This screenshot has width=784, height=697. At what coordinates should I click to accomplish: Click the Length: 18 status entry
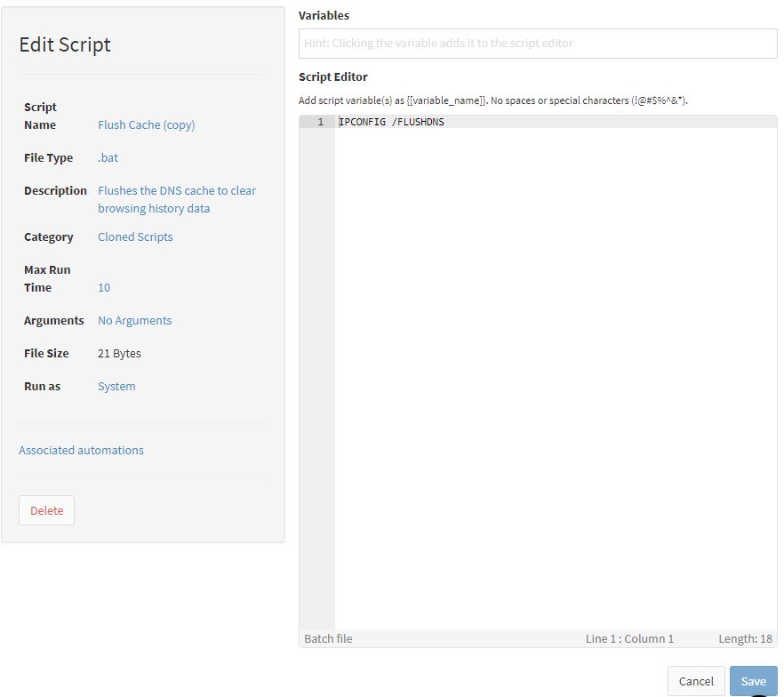click(745, 639)
